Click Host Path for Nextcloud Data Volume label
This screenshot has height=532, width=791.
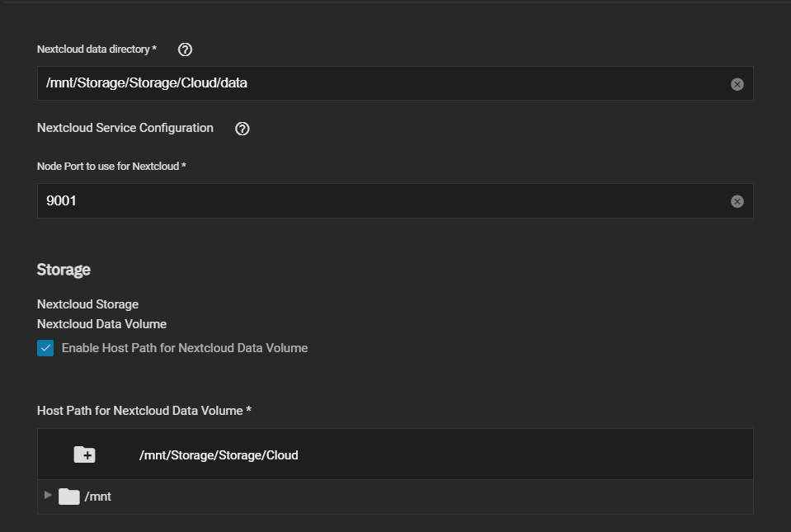pos(144,411)
